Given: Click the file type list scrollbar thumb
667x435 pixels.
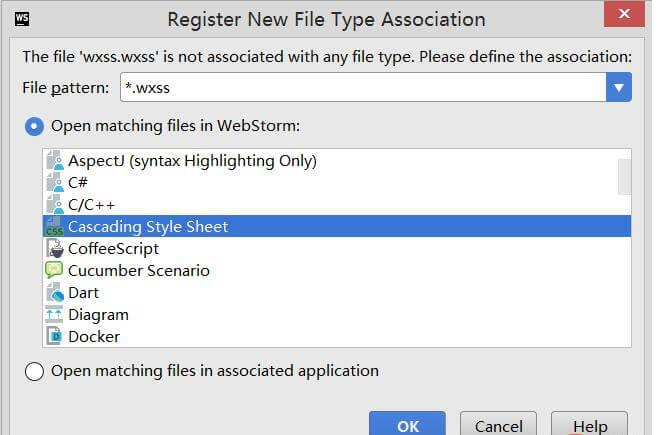Looking at the screenshot, I should 624,176.
